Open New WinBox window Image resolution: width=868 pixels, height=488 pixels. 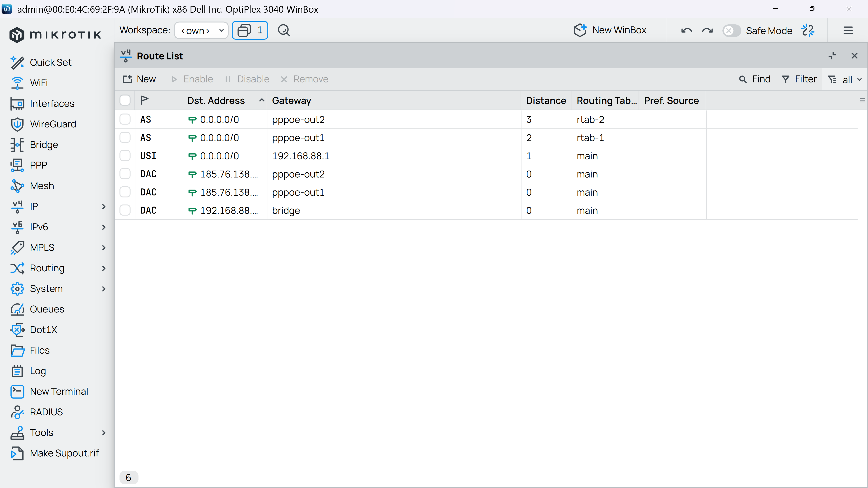(610, 30)
